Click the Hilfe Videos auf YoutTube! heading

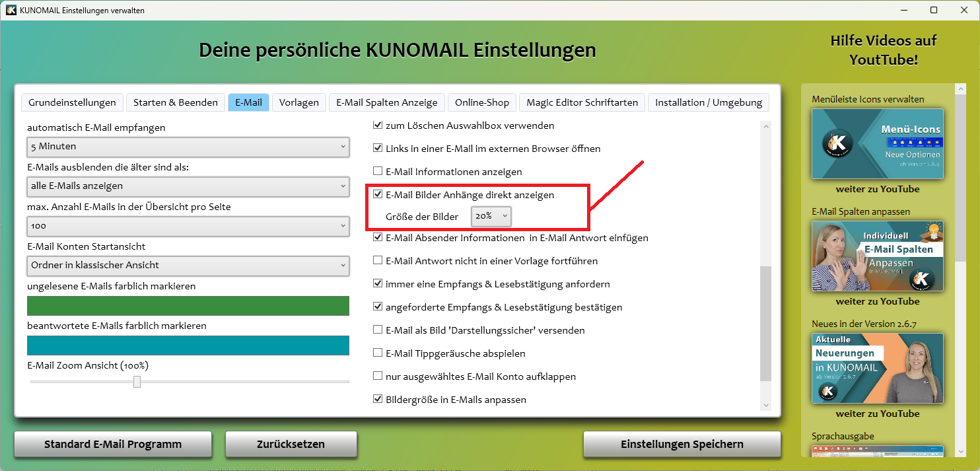coord(884,50)
